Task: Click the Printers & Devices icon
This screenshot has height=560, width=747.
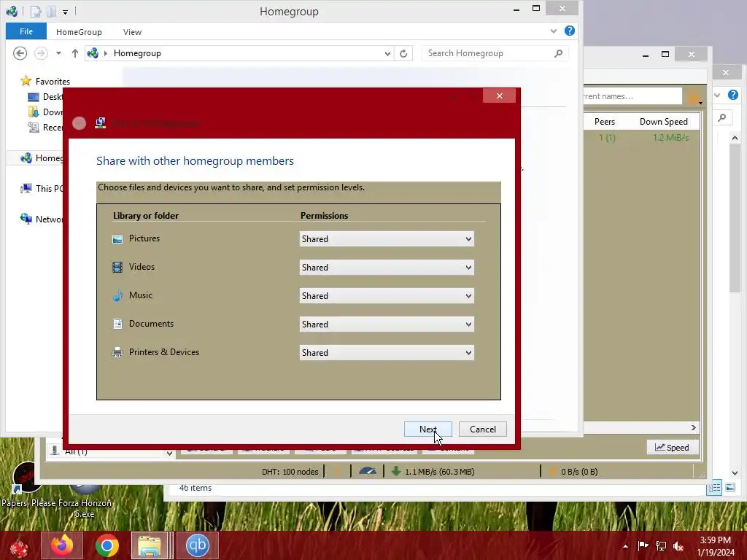Action: (x=117, y=352)
